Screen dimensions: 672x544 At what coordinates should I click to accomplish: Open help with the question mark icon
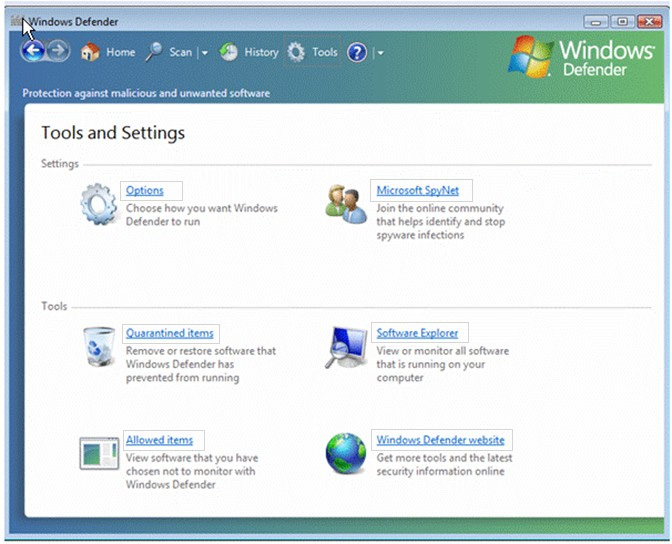(x=357, y=53)
